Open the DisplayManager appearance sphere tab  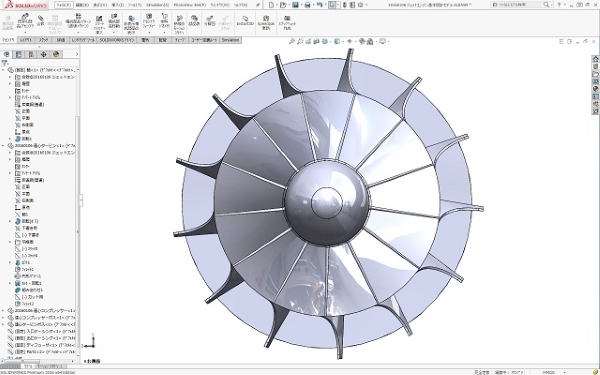click(56, 54)
